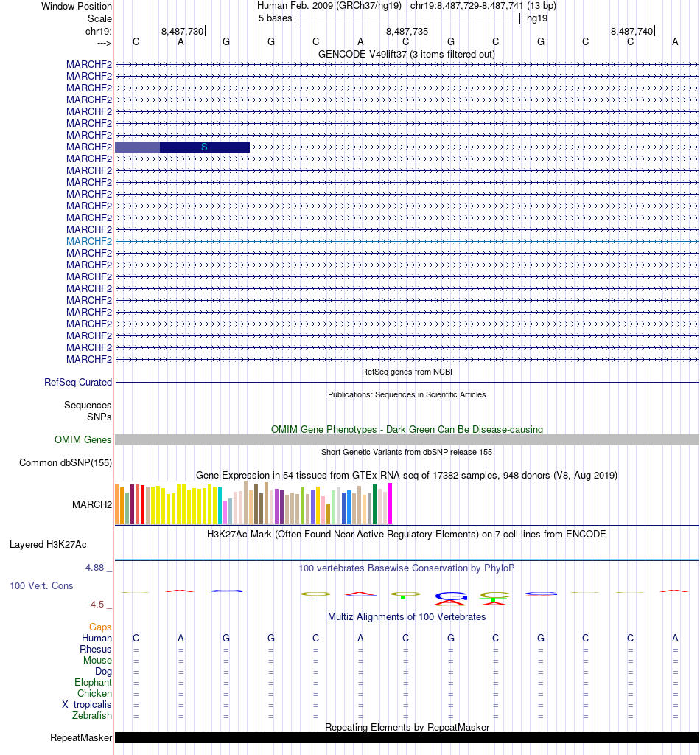The image size is (700, 755).
Task: Select the Elephant alignment row label
Action: (x=93, y=682)
